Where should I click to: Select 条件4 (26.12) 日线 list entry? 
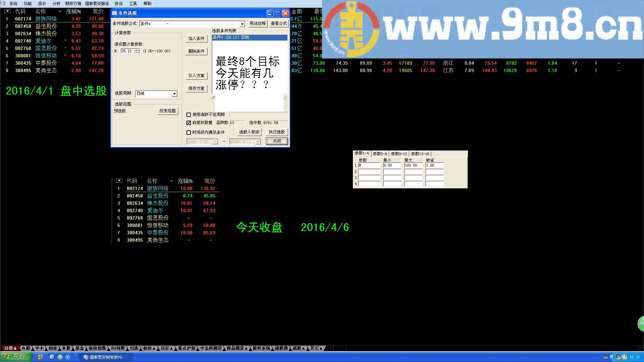(x=250, y=38)
